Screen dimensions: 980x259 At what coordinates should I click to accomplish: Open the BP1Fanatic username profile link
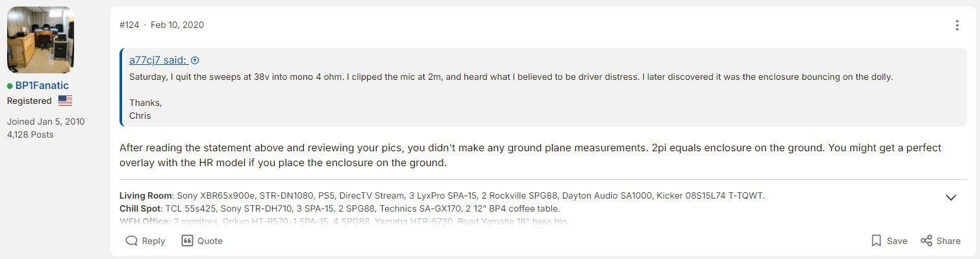click(42, 86)
